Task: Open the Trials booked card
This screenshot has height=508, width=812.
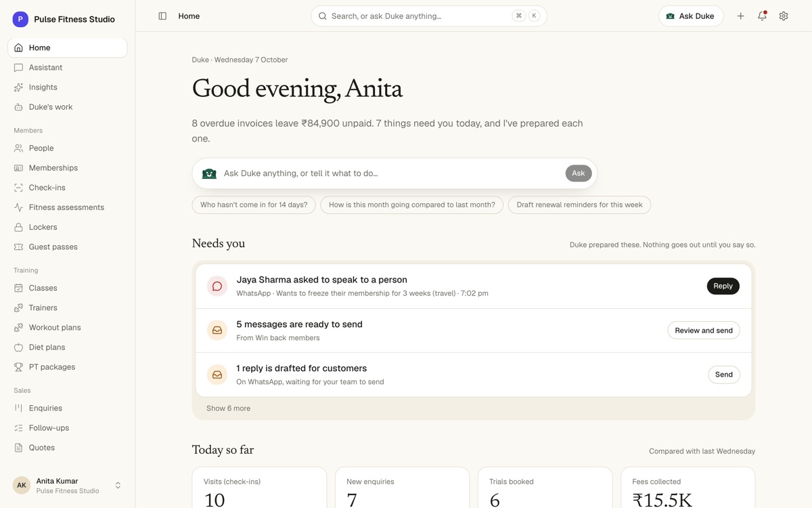Action: 545,488
